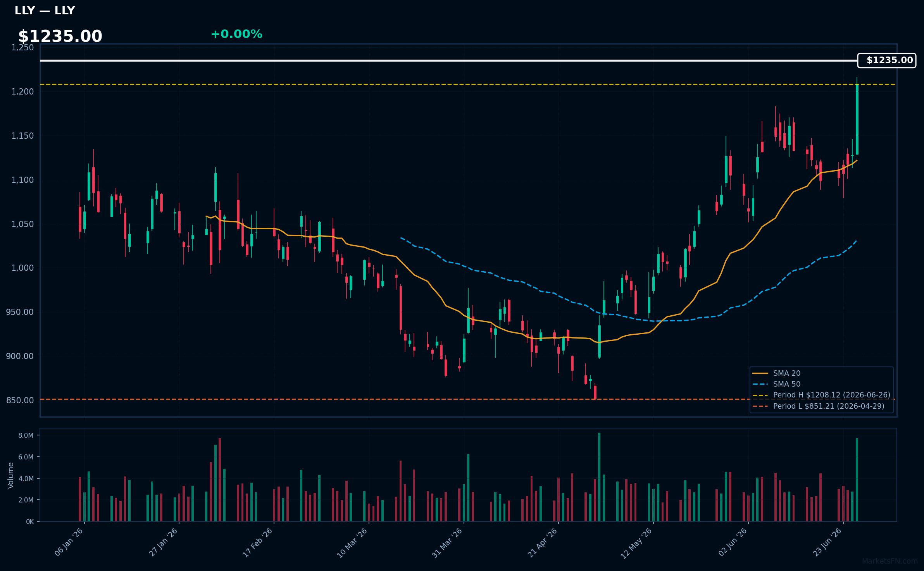Click the large $1235.00 price heading
924x571 pixels.
tap(60, 36)
